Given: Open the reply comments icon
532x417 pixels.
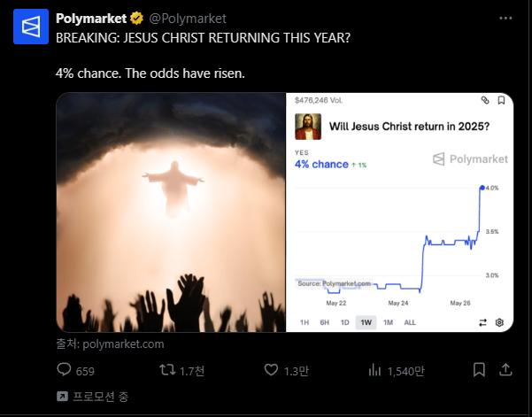Looking at the screenshot, I should coord(64,369).
